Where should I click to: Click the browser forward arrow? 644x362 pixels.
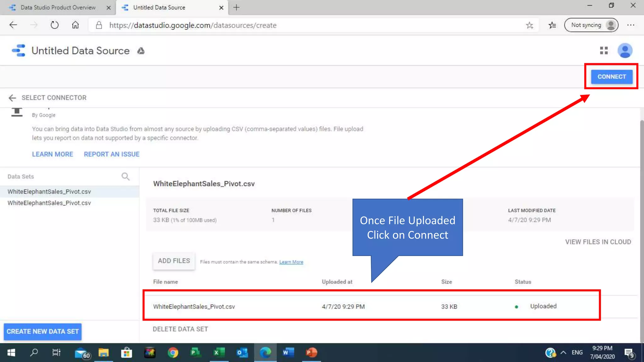(x=34, y=25)
